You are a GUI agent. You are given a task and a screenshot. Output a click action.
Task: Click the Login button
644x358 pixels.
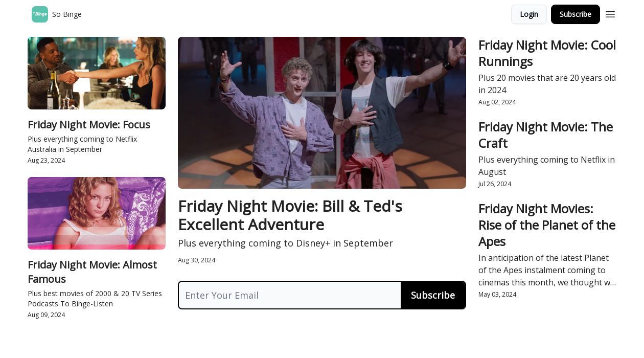529,14
